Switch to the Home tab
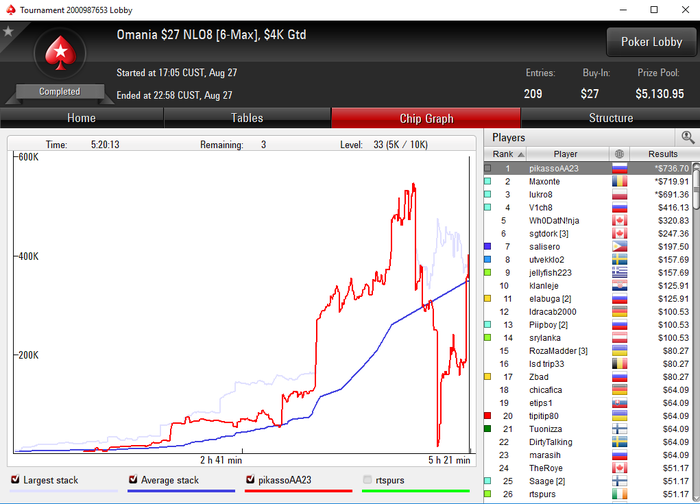 (82, 118)
